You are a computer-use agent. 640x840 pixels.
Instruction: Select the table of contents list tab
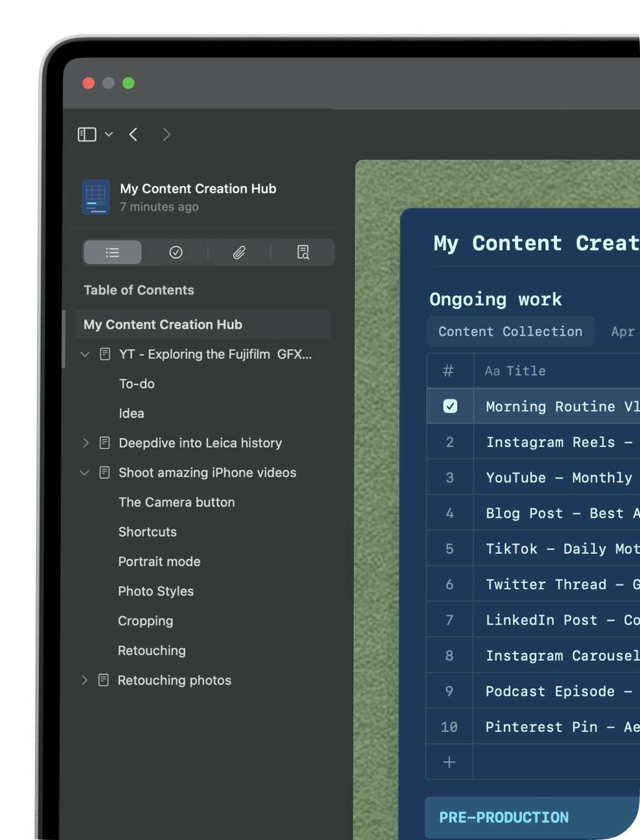113,253
